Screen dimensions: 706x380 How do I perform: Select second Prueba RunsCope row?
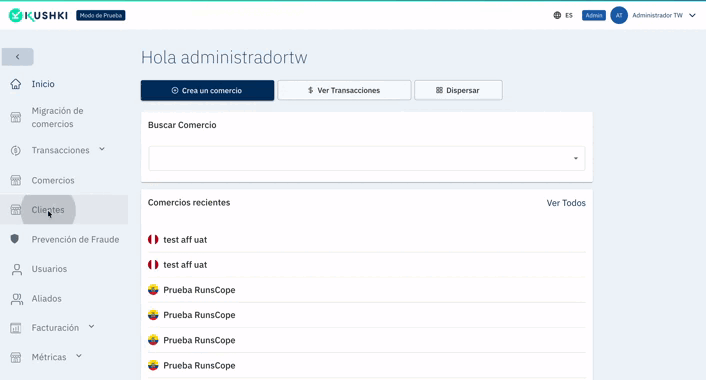[367, 315]
